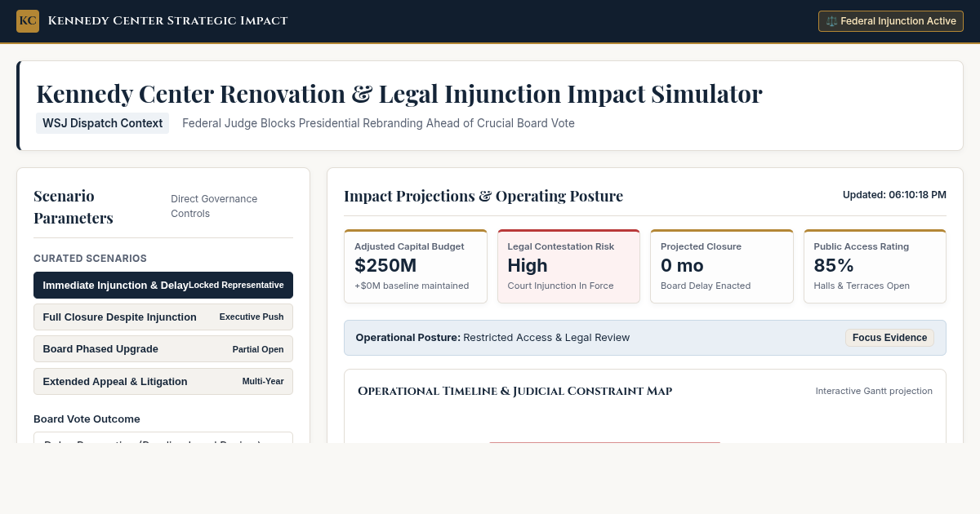Click the Focus Evidence button
The width and height of the screenshot is (980, 514).
point(889,338)
